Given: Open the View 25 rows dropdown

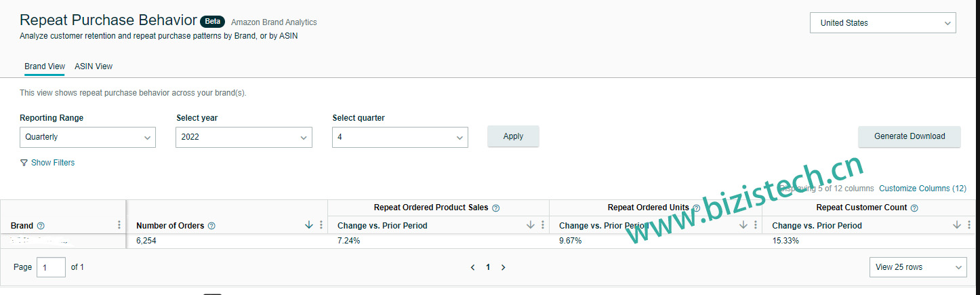Looking at the screenshot, I should pyautogui.click(x=918, y=267).
